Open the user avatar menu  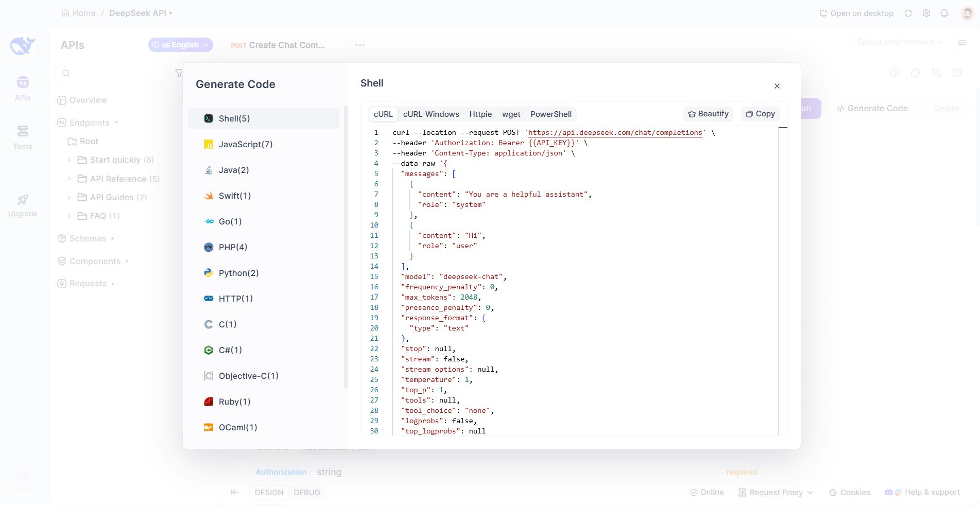967,13
